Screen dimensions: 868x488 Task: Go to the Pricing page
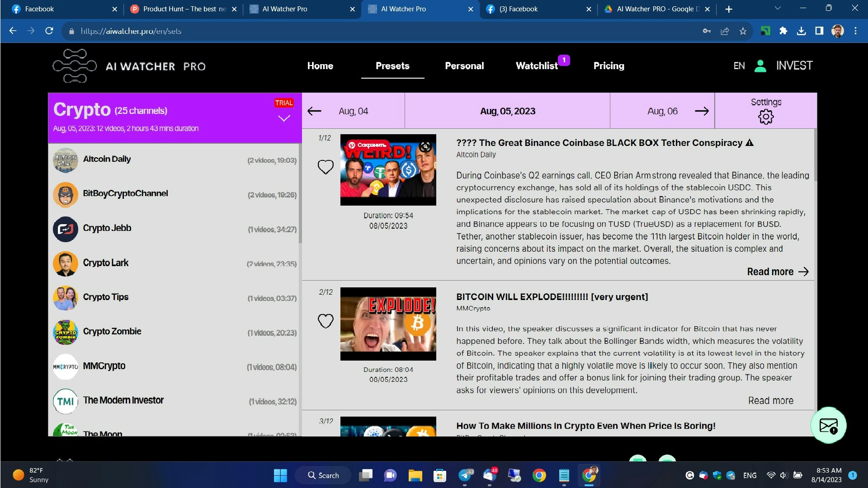click(609, 66)
